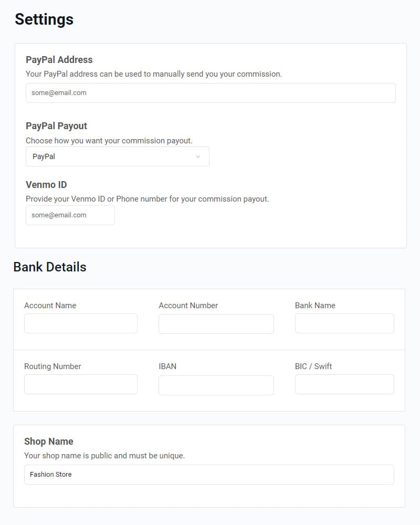This screenshot has width=420, height=525.
Task: Click the Account Name label text
Action: click(x=50, y=306)
